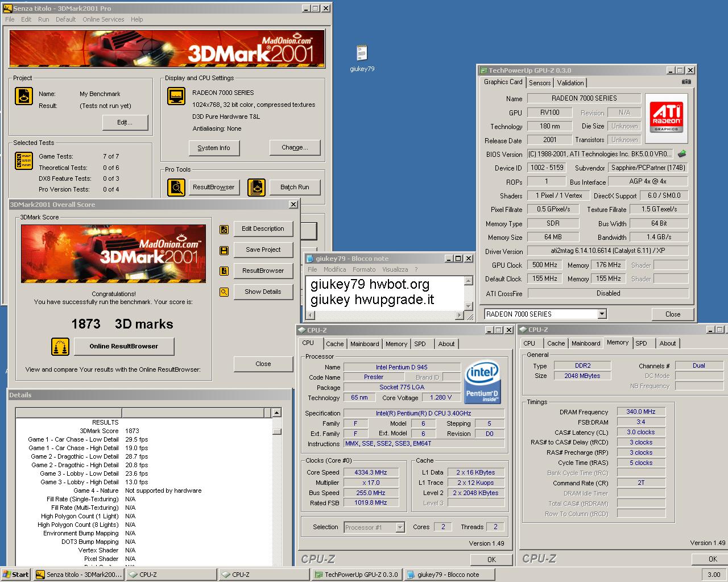Switch to the Validation tab in GPU-Z
This screenshot has width=728, height=582.
(x=570, y=83)
